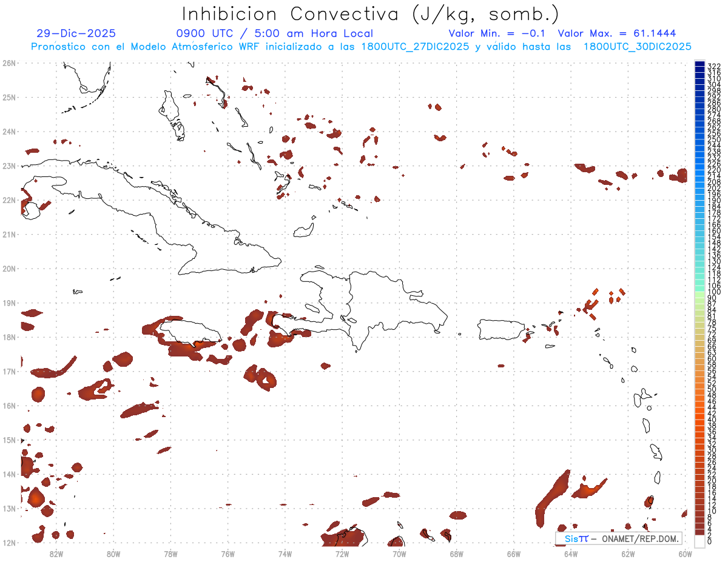This screenshot has height=562, width=728.
Task: Click the 20N latitude axis label
Action: click(9, 269)
